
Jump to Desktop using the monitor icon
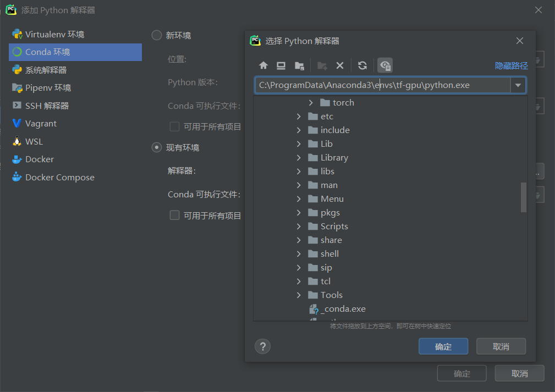[281, 65]
